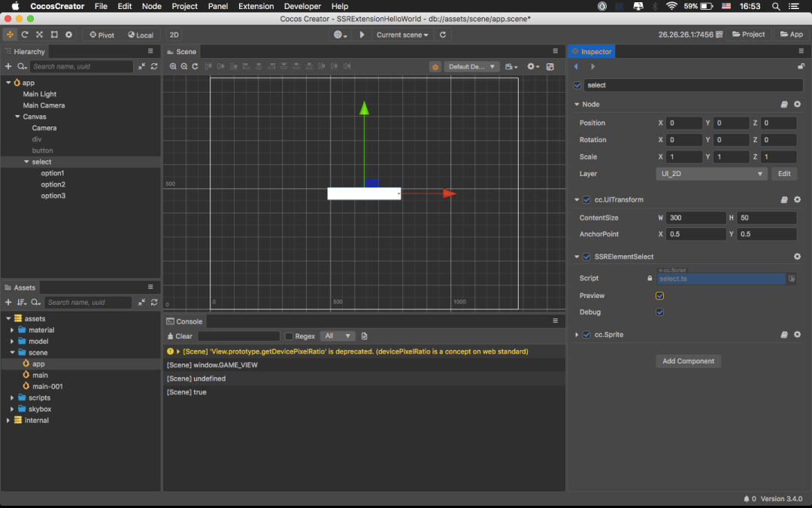Select the Rotate transform tool
Screen dimensions: 812x508
pos(25,35)
